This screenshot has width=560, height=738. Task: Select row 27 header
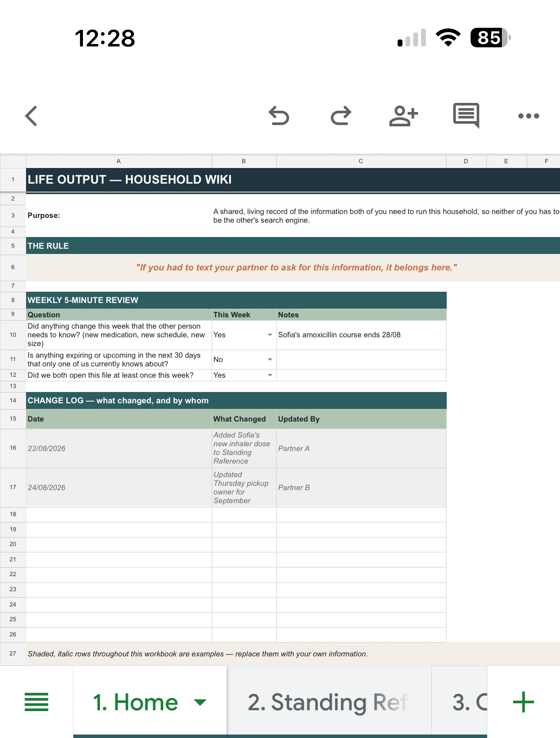13,653
